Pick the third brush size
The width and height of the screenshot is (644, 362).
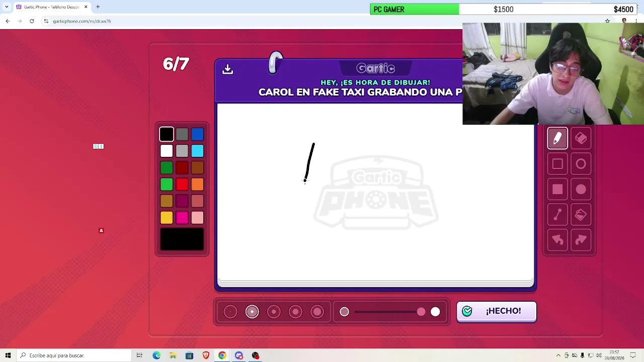274,312
